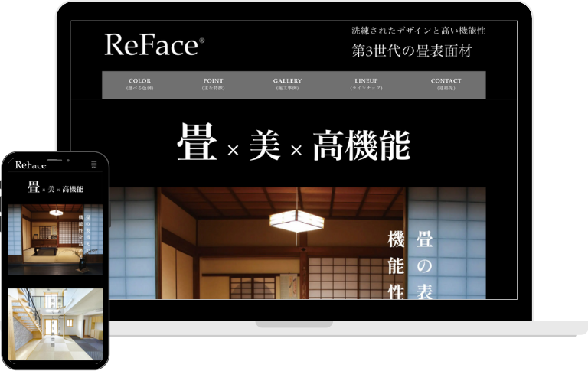588x371 pixels.
Task: Click the shoji screen panel on the left of hero
Action: click(x=132, y=245)
